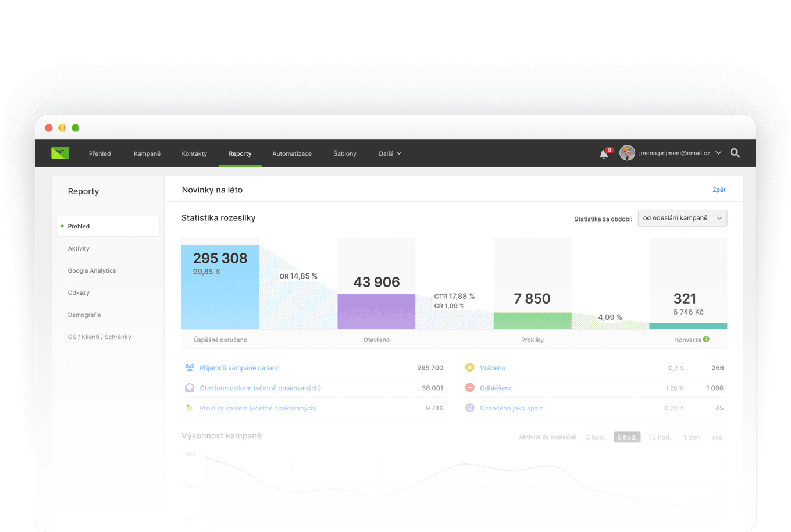Screen dimensions: 791x532
Task: Click the green logo in navbar
Action: coord(60,153)
